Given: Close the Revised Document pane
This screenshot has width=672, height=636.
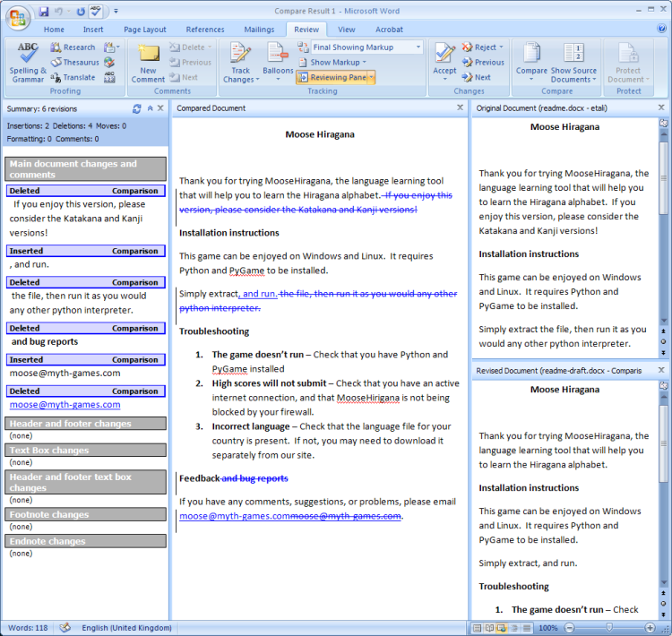Looking at the screenshot, I should coord(661,370).
